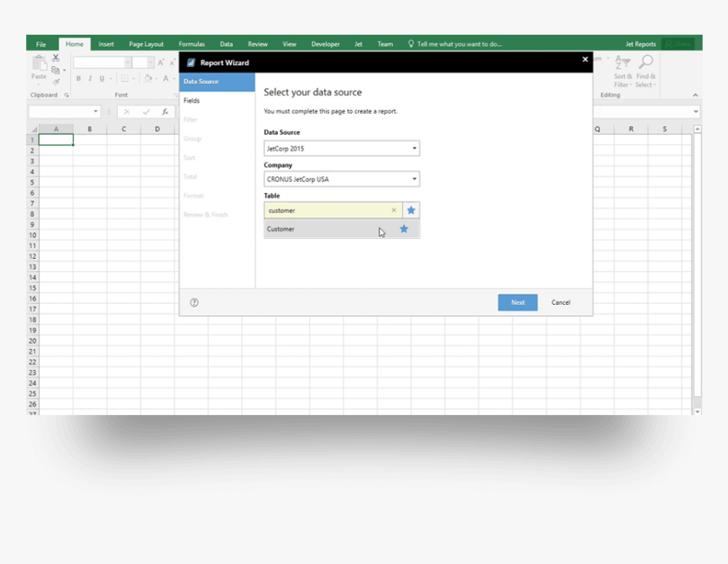Viewport: 728px width, 564px height.
Task: Click the Fill Color paint bucket
Action: pyautogui.click(x=147, y=78)
